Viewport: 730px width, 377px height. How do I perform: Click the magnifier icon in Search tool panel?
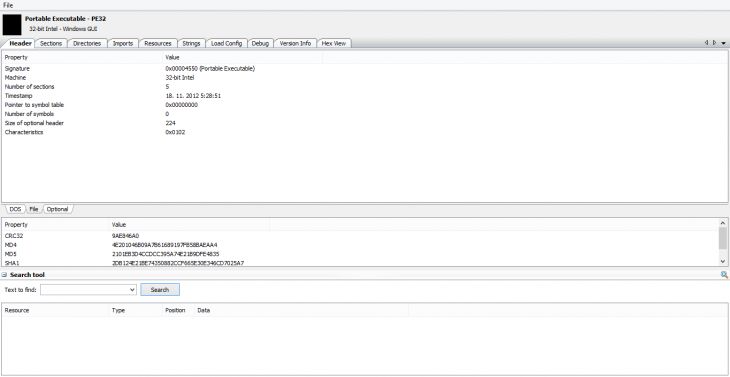click(x=724, y=275)
